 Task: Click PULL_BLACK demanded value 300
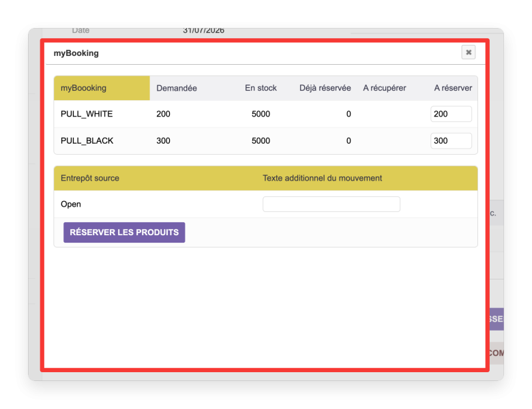point(163,140)
